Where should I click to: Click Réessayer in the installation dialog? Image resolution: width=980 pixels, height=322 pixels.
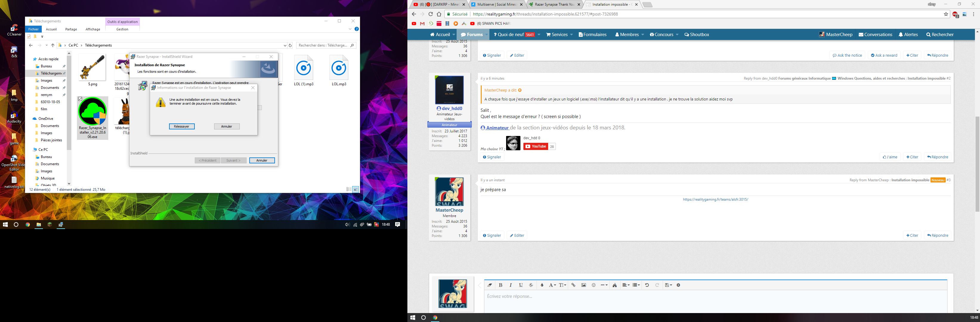[182, 126]
